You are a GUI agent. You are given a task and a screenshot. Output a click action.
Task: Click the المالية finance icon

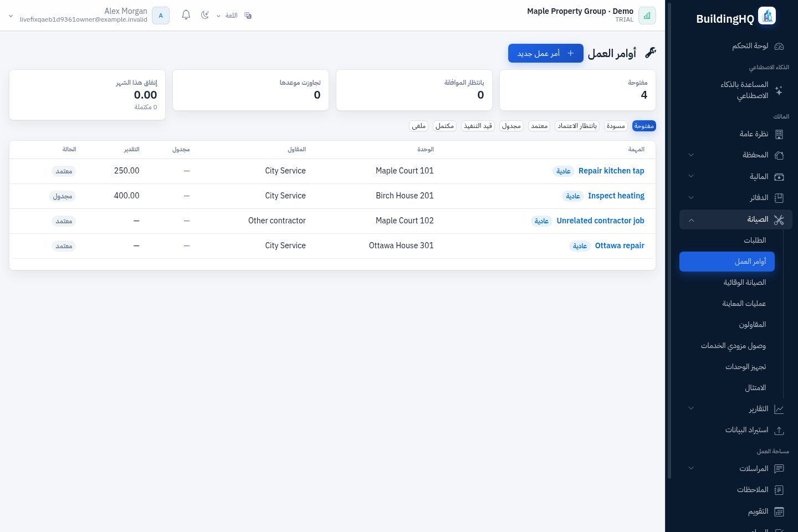(779, 177)
